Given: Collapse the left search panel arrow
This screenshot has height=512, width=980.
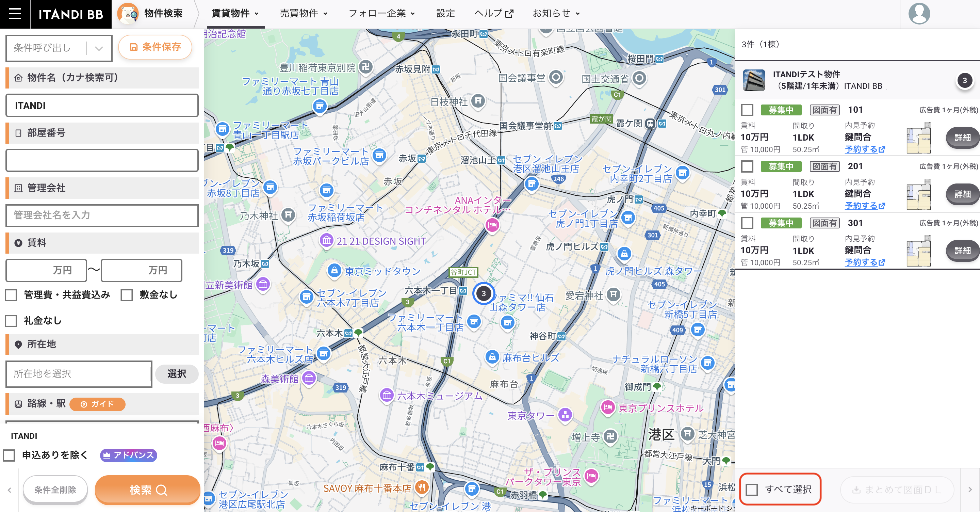Looking at the screenshot, I should point(10,490).
